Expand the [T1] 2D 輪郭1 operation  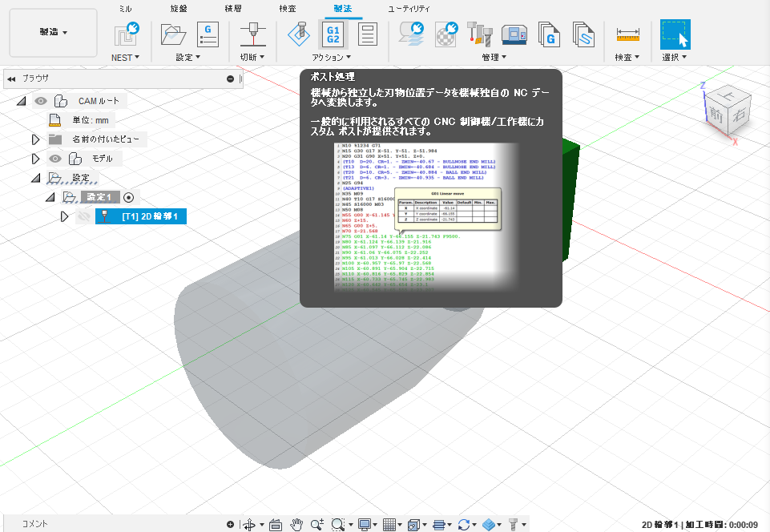64,216
